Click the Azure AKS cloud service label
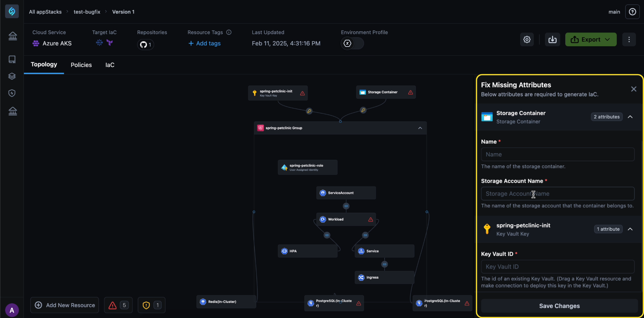This screenshot has height=318, width=644. (x=52, y=43)
